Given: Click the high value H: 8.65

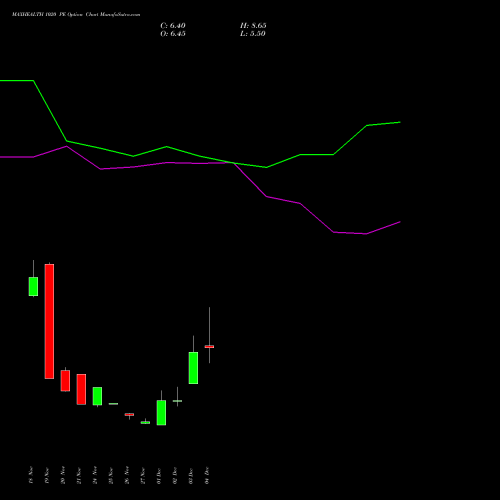Looking at the screenshot, I should [x=253, y=26].
